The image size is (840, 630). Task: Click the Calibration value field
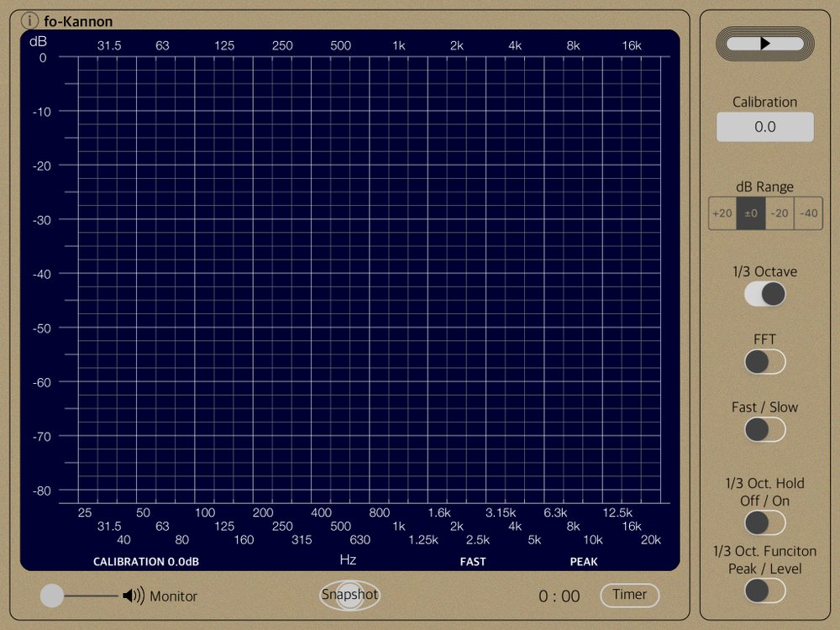(764, 127)
